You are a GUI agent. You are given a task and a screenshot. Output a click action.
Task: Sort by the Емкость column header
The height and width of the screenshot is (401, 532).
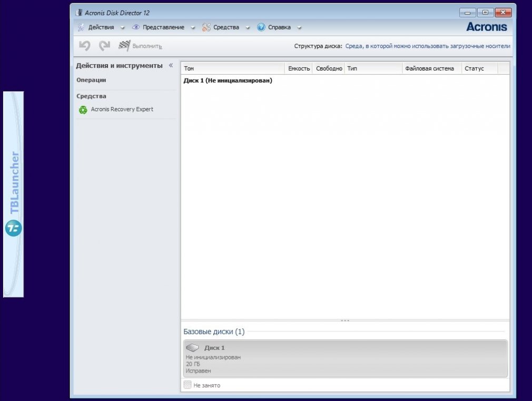tap(299, 69)
